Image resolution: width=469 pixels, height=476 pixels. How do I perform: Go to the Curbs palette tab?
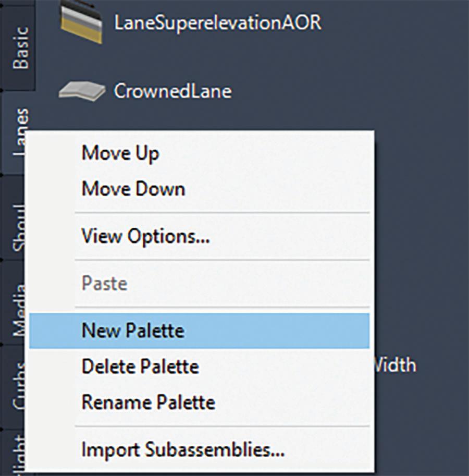click(18, 386)
